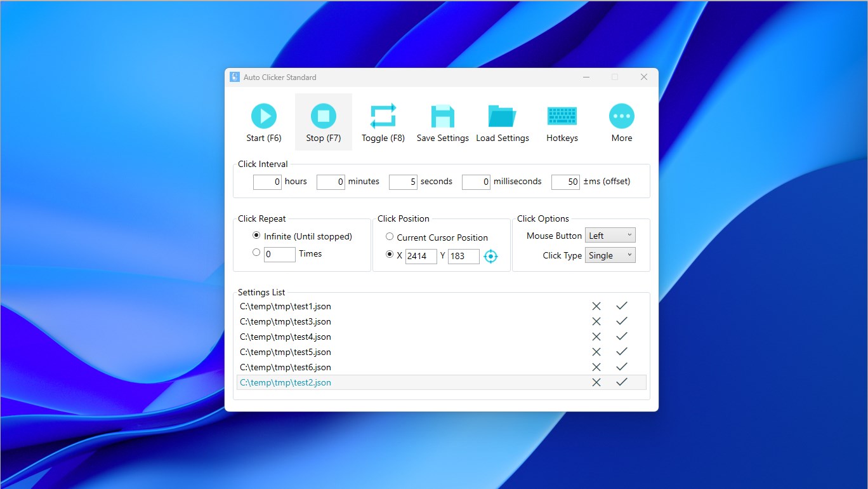The image size is (868, 489).
Task: Remove test5.json with its X icon
Action: click(596, 352)
